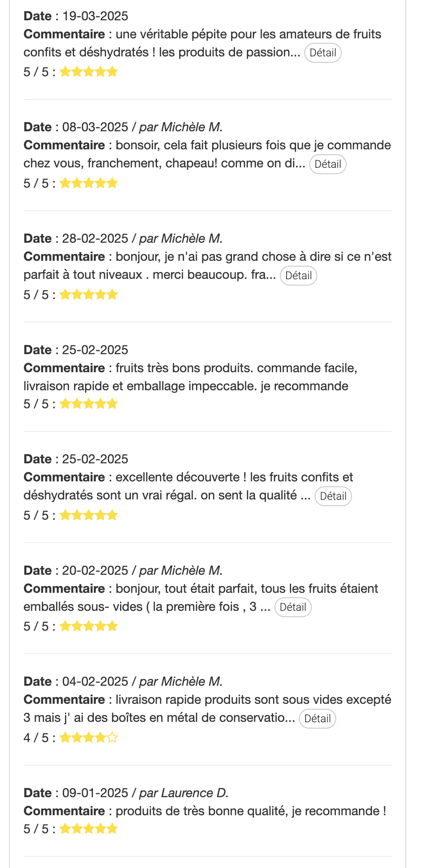The image size is (427, 868).
Task: Click the '4 / 5' rating text
Action: (x=36, y=738)
